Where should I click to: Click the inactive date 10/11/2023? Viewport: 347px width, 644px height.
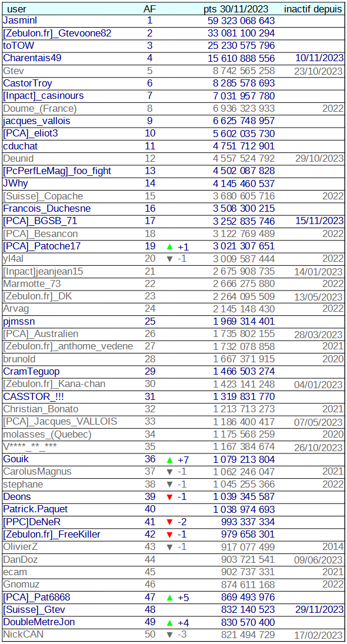click(319, 58)
